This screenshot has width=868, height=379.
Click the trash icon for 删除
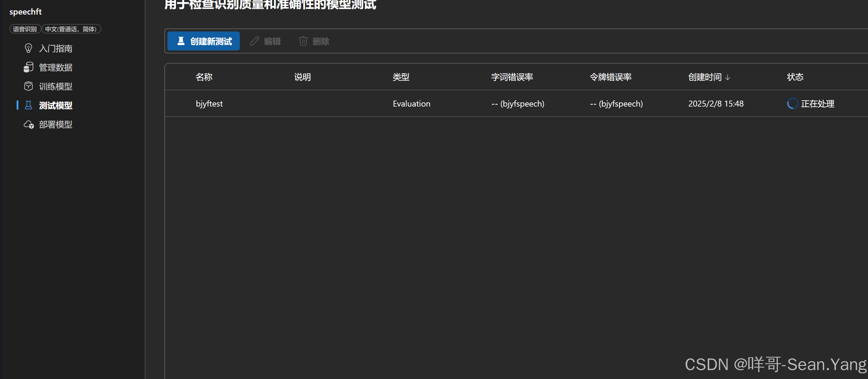(x=303, y=41)
